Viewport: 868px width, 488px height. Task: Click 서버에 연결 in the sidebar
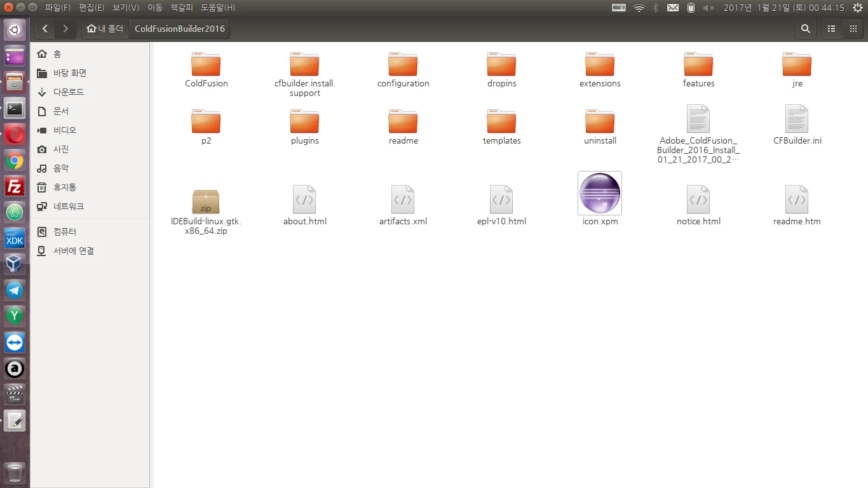pyautogui.click(x=90, y=251)
